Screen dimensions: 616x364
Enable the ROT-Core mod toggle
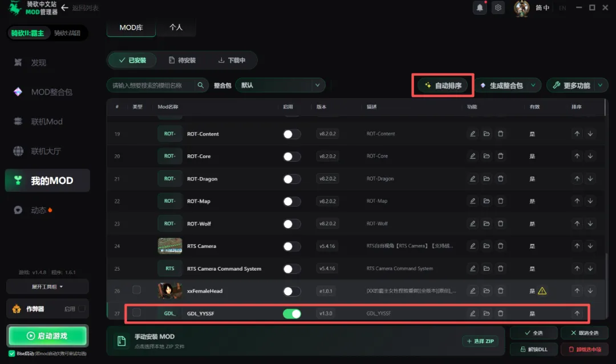point(292,157)
